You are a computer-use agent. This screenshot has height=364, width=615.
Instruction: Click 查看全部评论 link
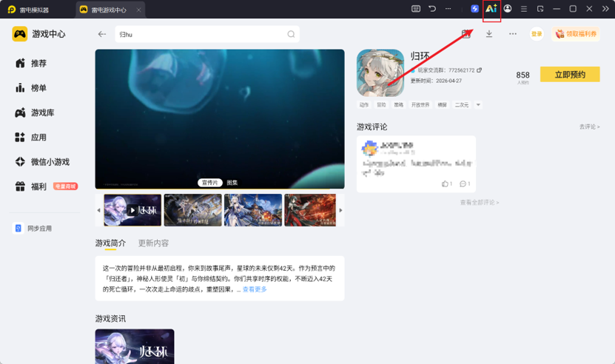coord(480,203)
